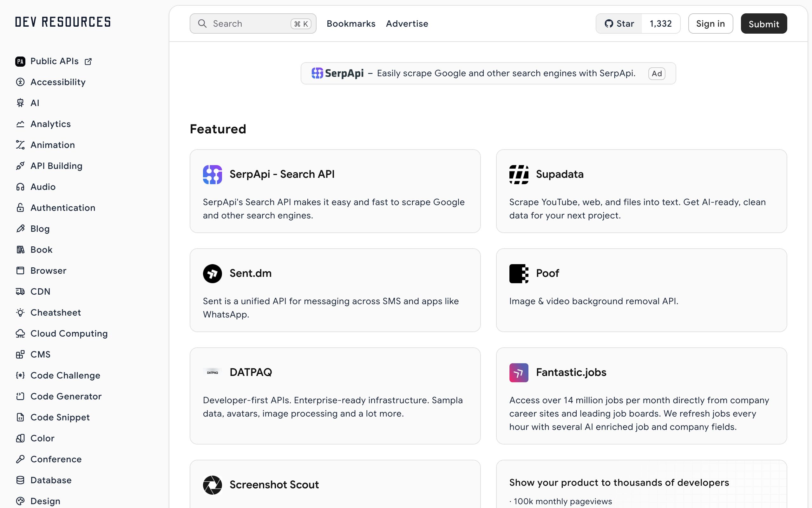The width and height of the screenshot is (812, 508).
Task: Click the Sent.dm round logo
Action: (213, 273)
